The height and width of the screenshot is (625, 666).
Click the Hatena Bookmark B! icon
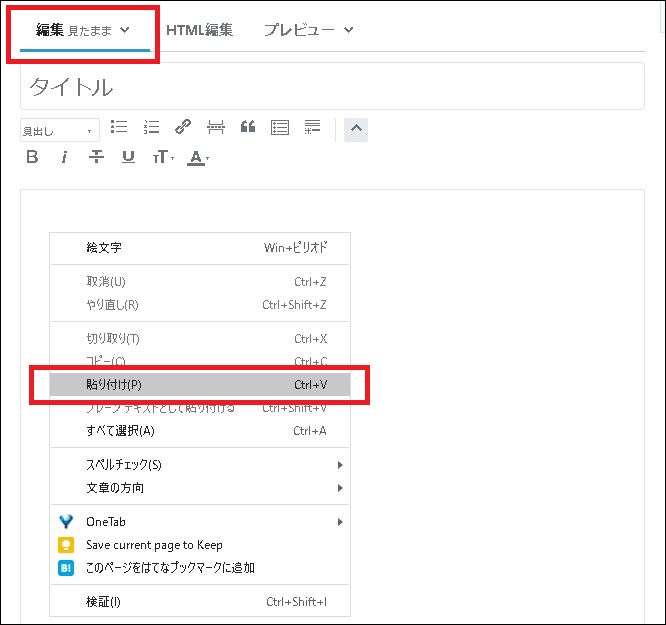click(x=66, y=568)
